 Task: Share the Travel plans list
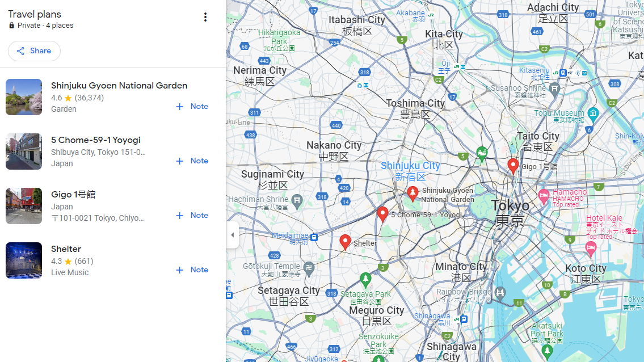[x=34, y=51]
